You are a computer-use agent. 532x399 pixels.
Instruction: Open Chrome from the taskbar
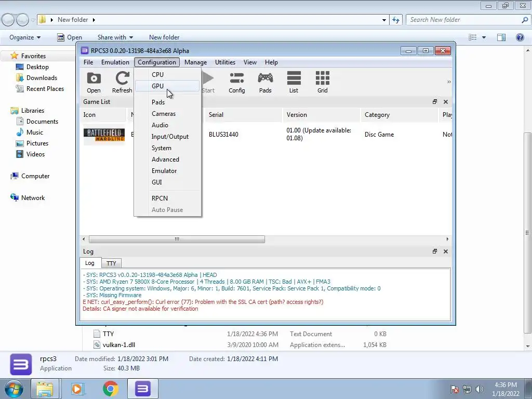tap(110, 389)
